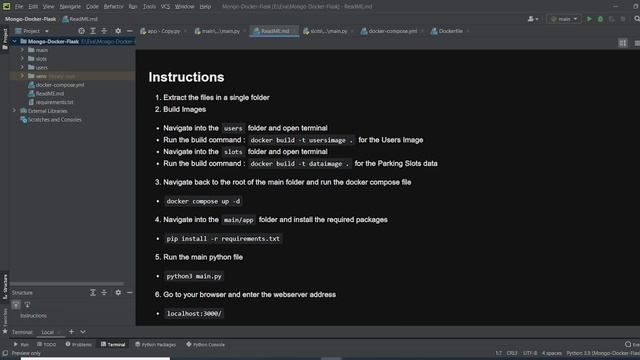640x360 pixels.
Task: Add a new terminal session
Action: click(71, 332)
